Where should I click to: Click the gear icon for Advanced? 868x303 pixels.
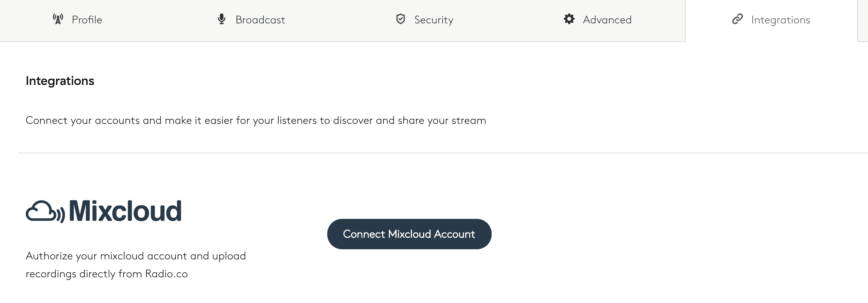click(569, 19)
